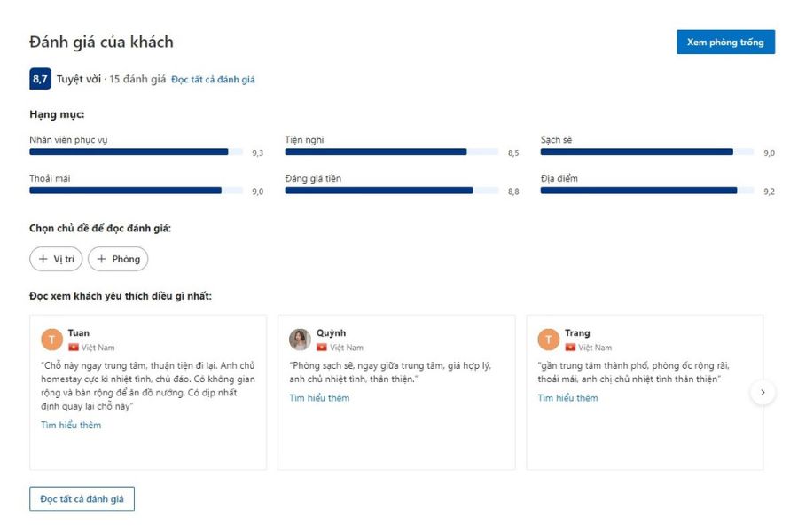Expand Trang's review via Tìm hiểu thêm
The image size is (798, 532).
pyautogui.click(x=568, y=398)
